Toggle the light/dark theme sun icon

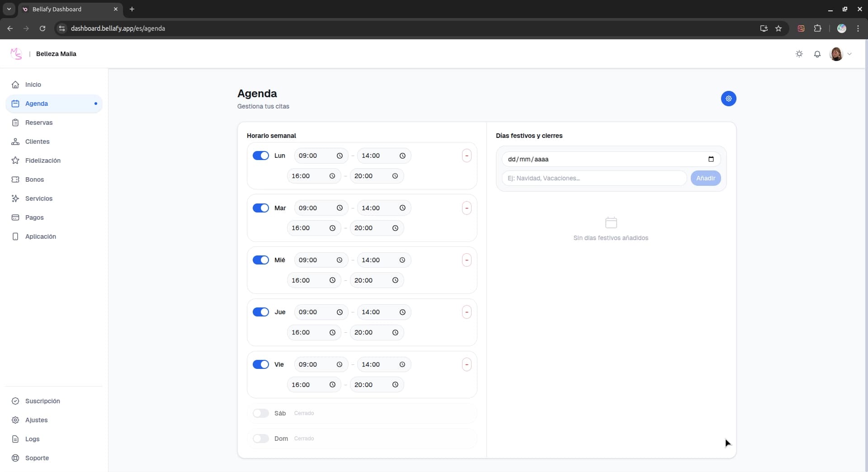coord(799,54)
